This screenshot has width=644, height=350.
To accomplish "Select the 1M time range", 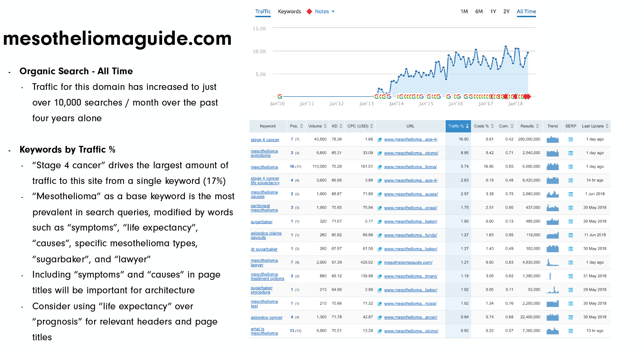I will pos(464,12).
